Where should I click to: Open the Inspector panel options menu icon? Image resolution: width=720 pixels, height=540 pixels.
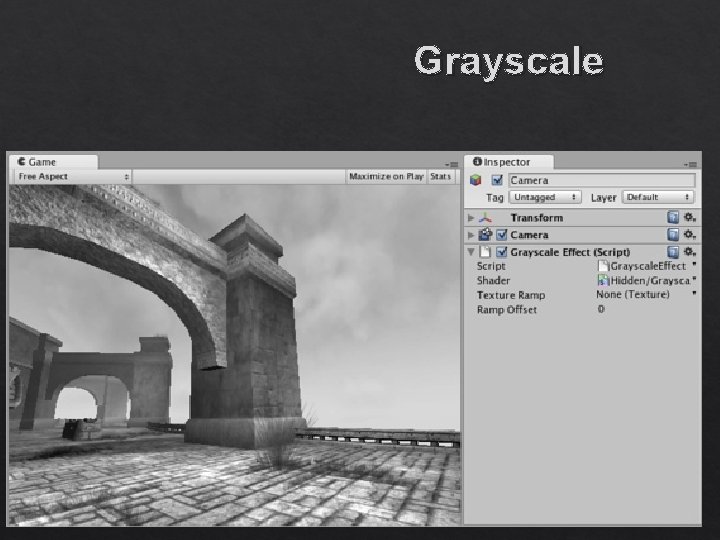click(x=690, y=164)
